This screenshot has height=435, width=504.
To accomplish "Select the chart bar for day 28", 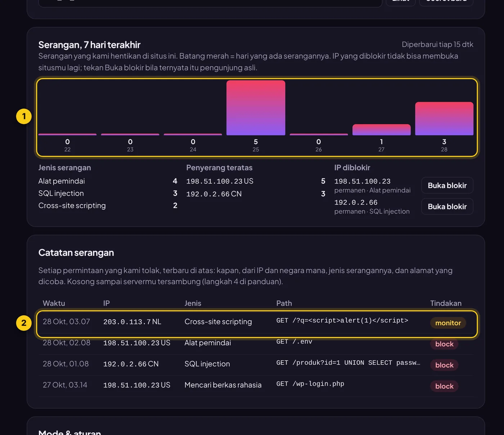I will click(444, 119).
